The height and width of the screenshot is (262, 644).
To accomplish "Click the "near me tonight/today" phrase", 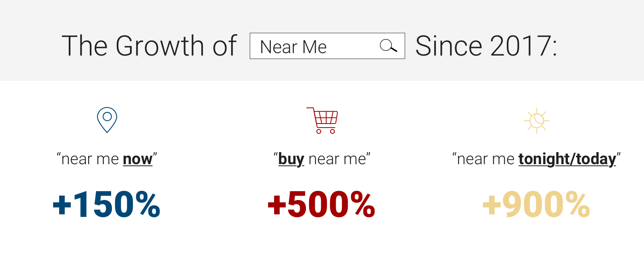I will [537, 159].
